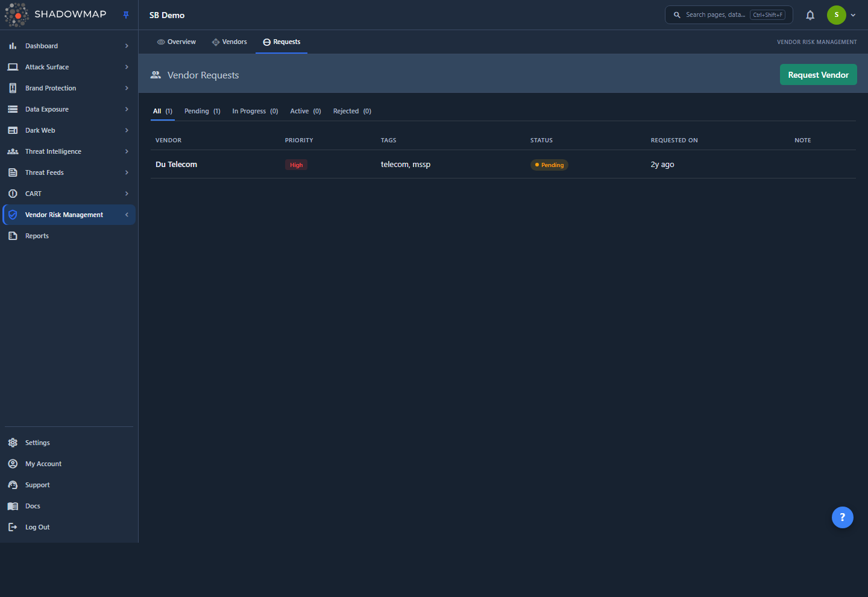Select the Attack Surface laptop icon
868x597 pixels.
click(13, 67)
